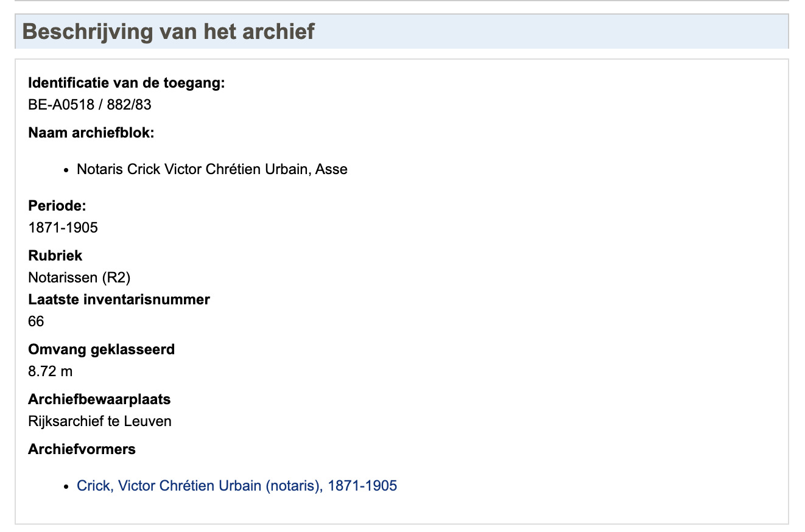Select the identifier BE-A0518 / 882/83 text
805x532 pixels.
coord(90,105)
